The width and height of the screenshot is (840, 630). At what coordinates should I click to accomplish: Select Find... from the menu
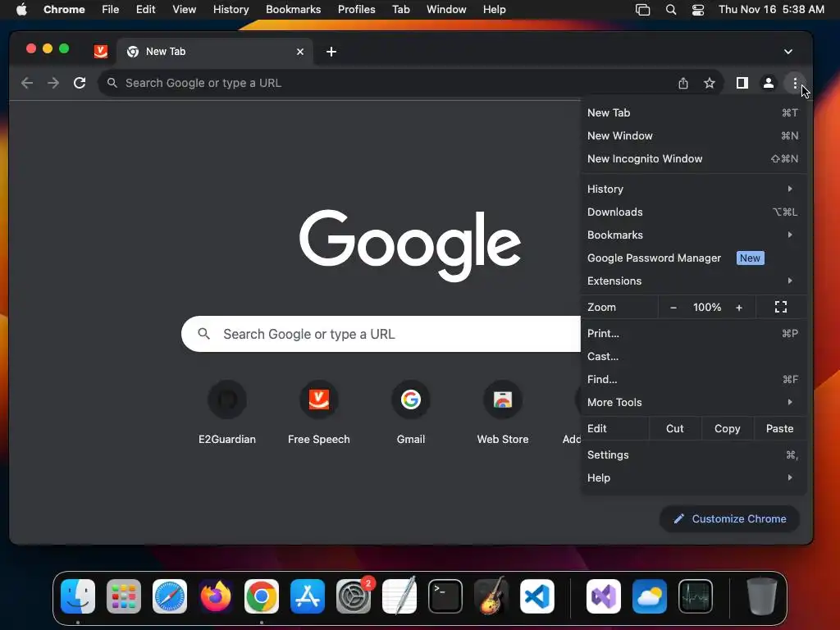pos(693,379)
